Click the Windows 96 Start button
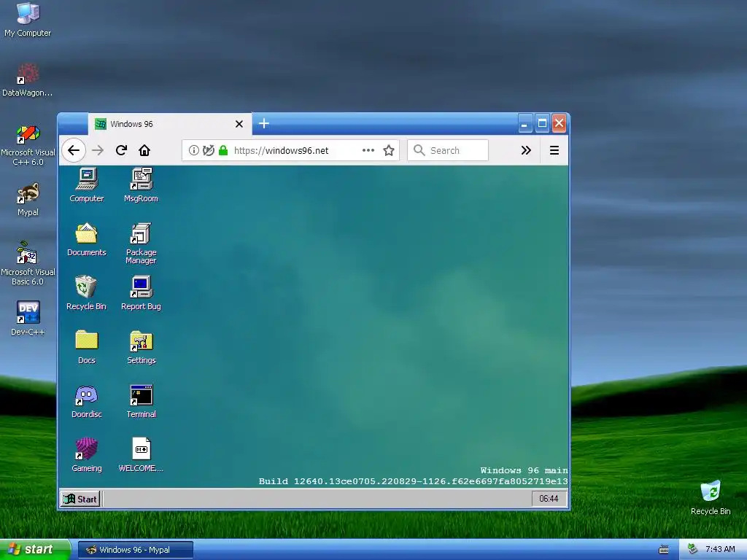Screen dimensions: 747x560 coord(80,499)
